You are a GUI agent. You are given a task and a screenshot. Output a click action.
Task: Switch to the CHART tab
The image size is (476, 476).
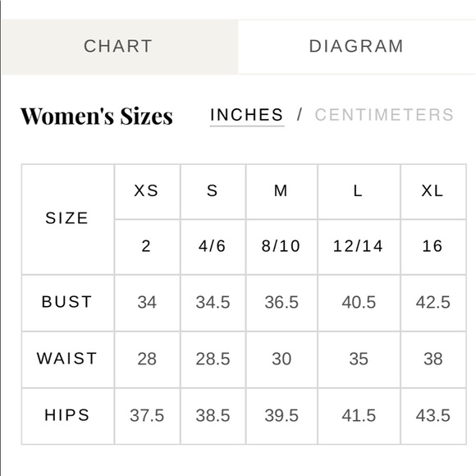(x=120, y=47)
